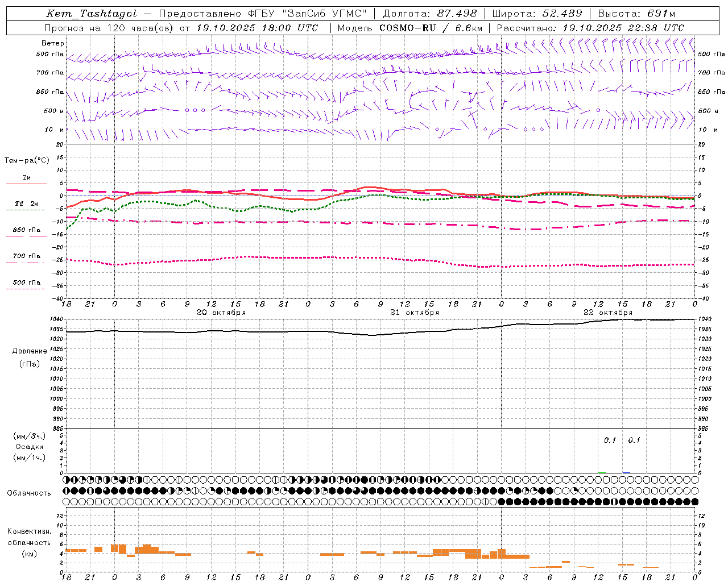Click the Рассчитано: 19.10.2025 22:38 UTC timestamp
This screenshot has height=582, width=728.
[x=590, y=28]
